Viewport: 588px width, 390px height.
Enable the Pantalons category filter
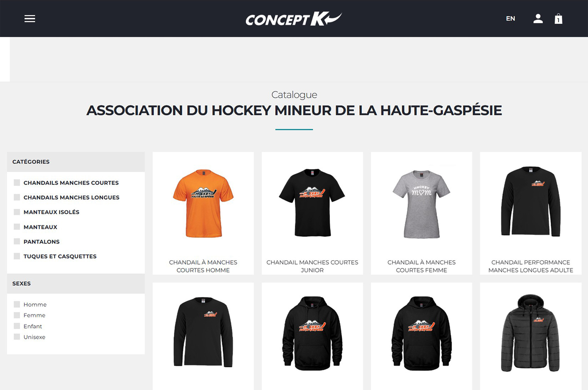17,241
